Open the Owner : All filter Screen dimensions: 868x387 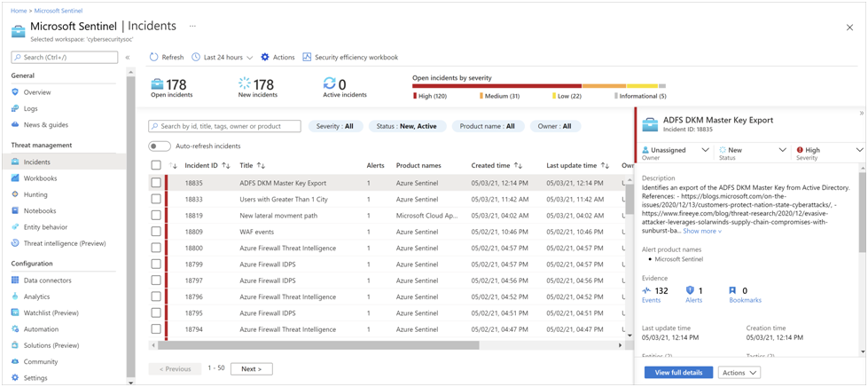(555, 126)
